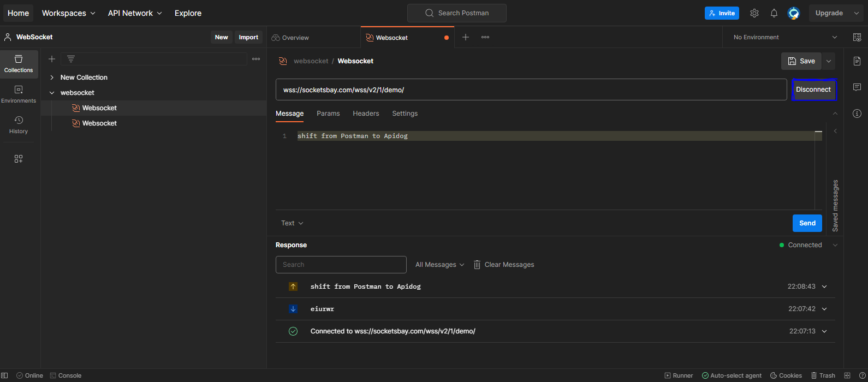Open the Environments sidebar panel
The width and height of the screenshot is (868, 382).
click(x=19, y=94)
